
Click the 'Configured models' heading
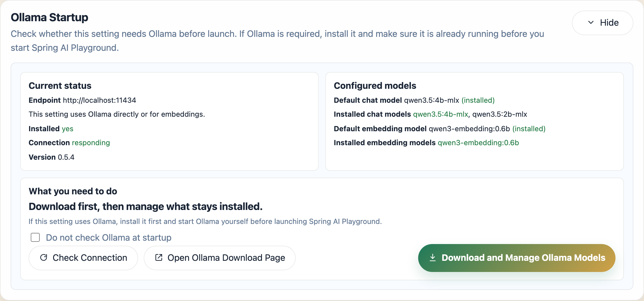[375, 86]
